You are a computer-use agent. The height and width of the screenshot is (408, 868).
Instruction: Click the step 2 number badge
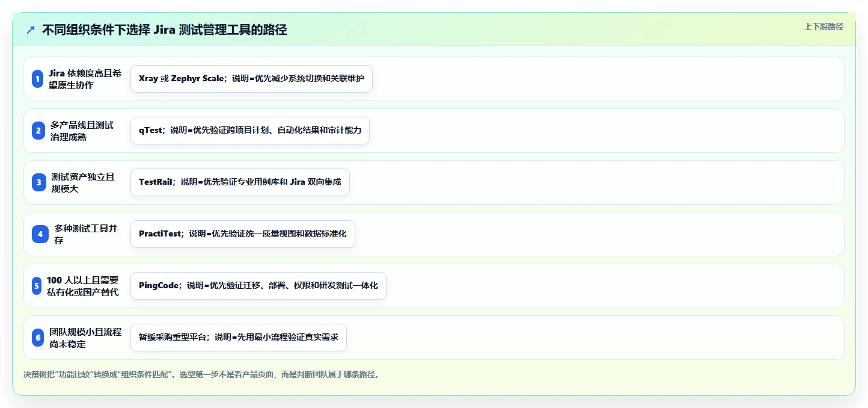(38, 131)
